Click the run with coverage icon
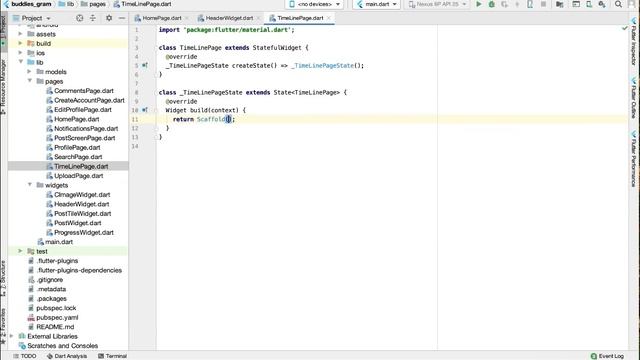This screenshot has height=360, width=640. [504, 4]
